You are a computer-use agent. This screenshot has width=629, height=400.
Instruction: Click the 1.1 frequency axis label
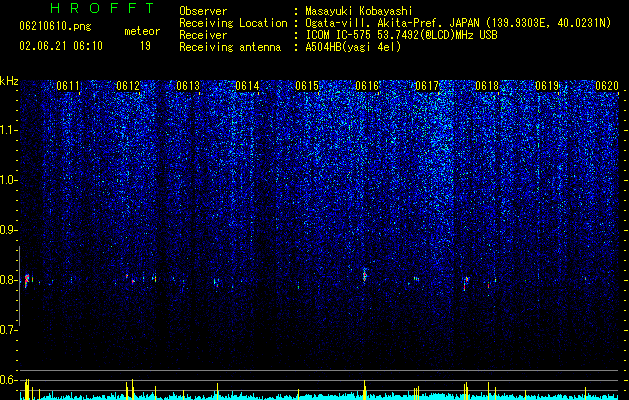[8, 130]
